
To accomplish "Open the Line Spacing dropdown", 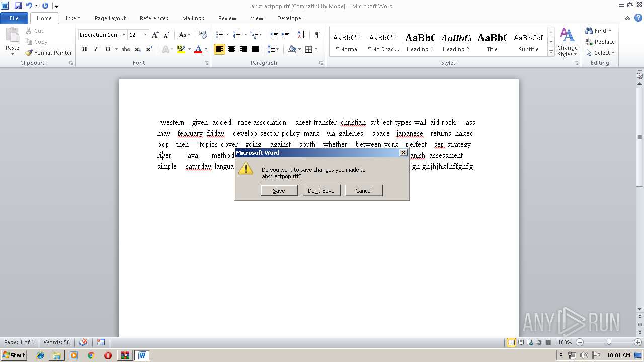I will [273, 49].
